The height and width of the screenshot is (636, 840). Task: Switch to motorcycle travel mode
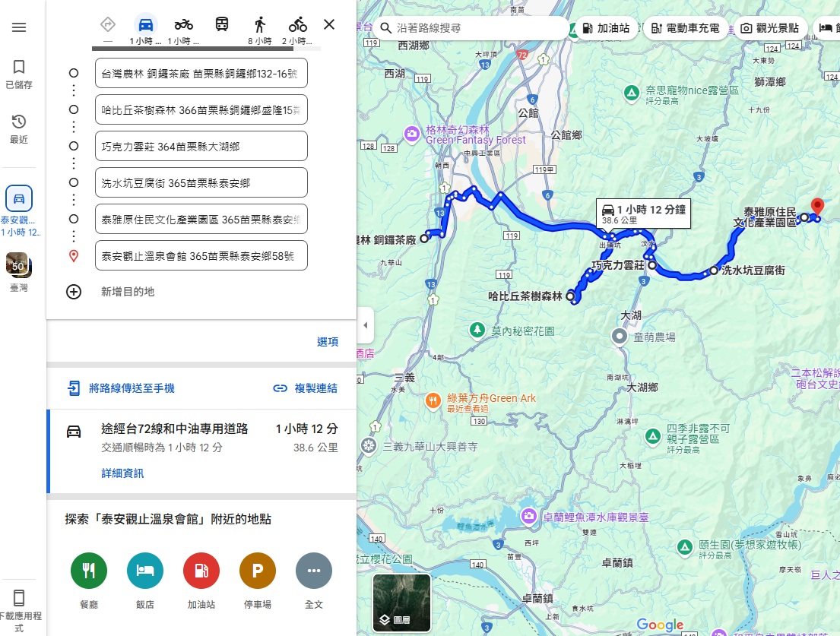[184, 24]
